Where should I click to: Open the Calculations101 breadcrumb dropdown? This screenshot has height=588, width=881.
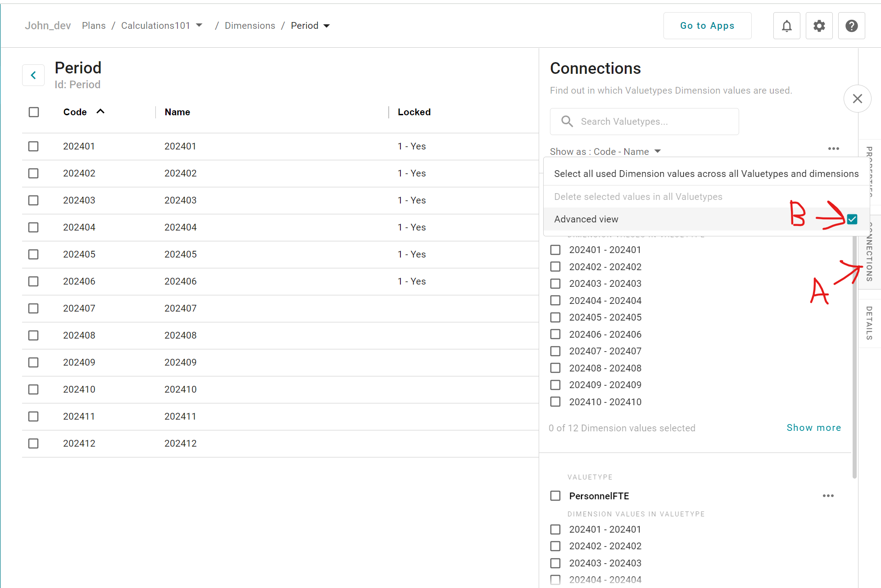(199, 26)
